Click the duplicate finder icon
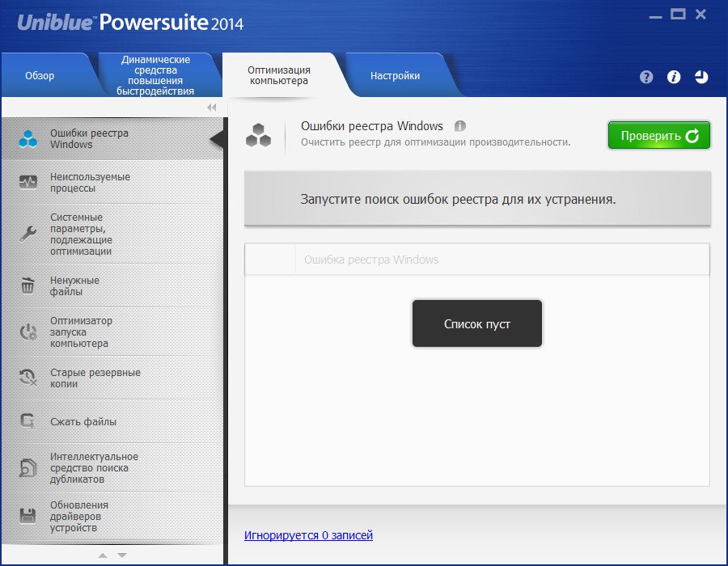 [28, 467]
